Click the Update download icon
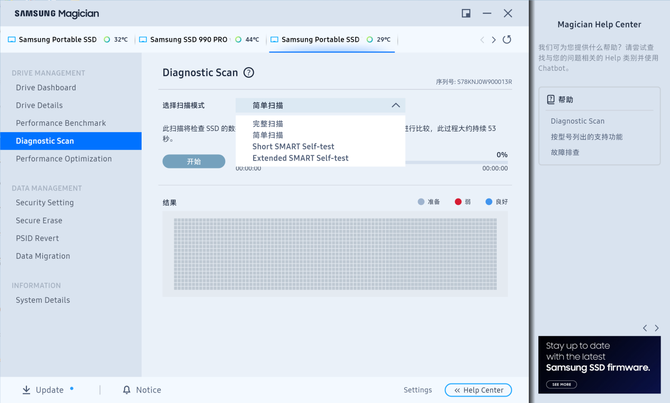 tap(26, 390)
